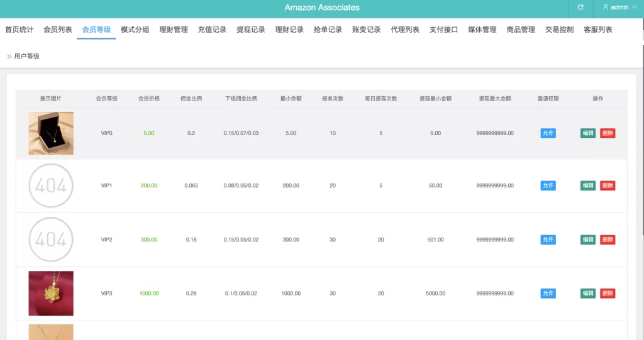Open the 充值记录 tab

(x=212, y=30)
